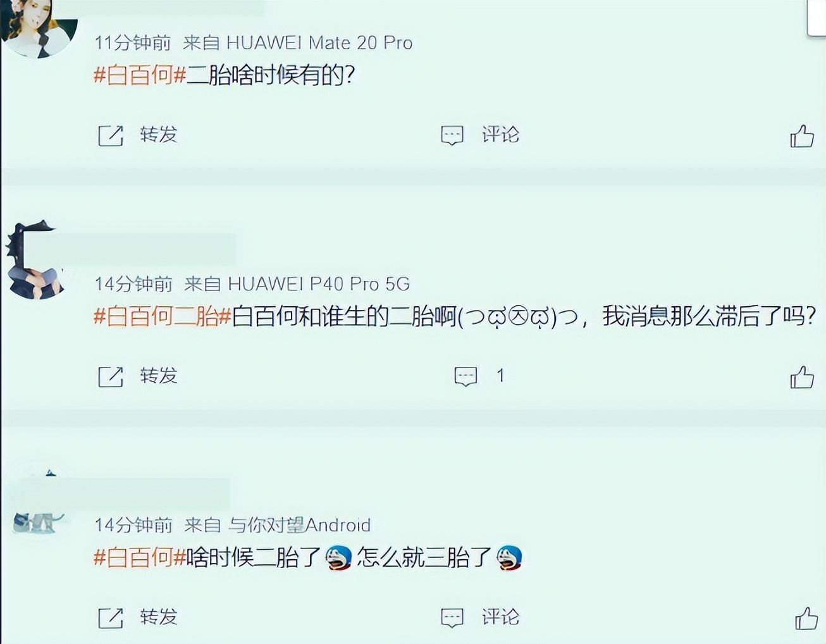Click the 转发 label under the 白百何和谁生的二胎 post
This screenshot has width=826, height=644.
pyautogui.click(x=159, y=376)
